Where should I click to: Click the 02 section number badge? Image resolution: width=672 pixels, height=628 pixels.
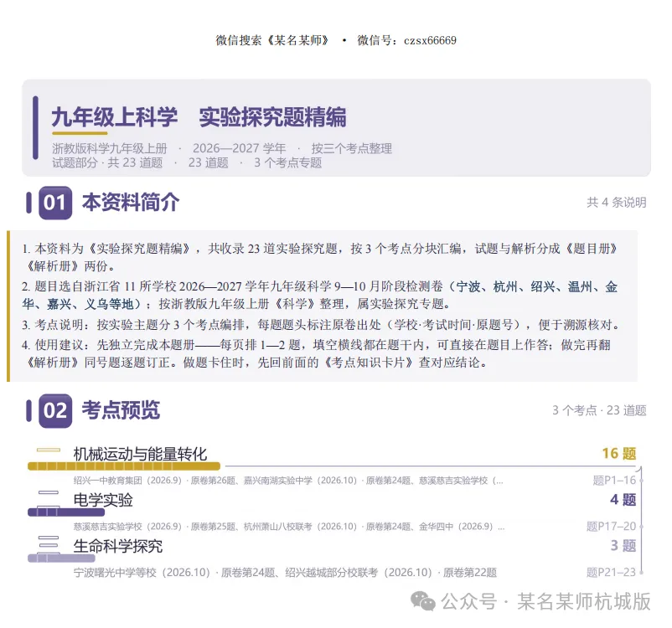(55, 411)
